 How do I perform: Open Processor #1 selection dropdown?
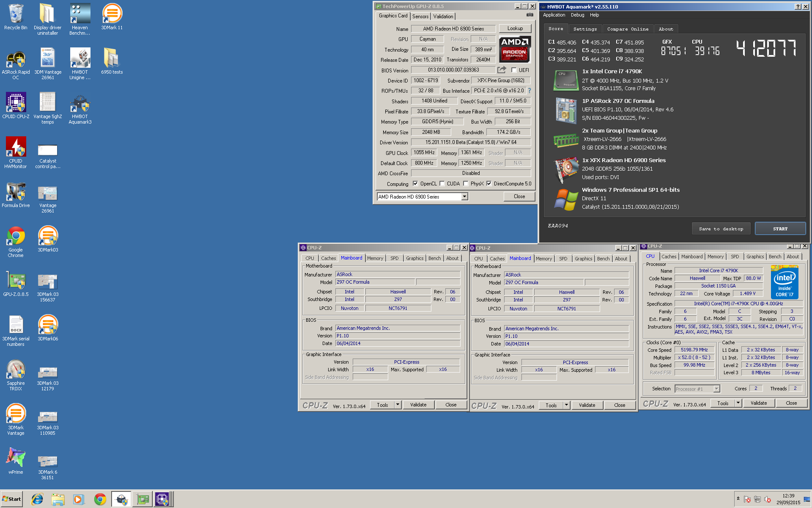pyautogui.click(x=716, y=389)
